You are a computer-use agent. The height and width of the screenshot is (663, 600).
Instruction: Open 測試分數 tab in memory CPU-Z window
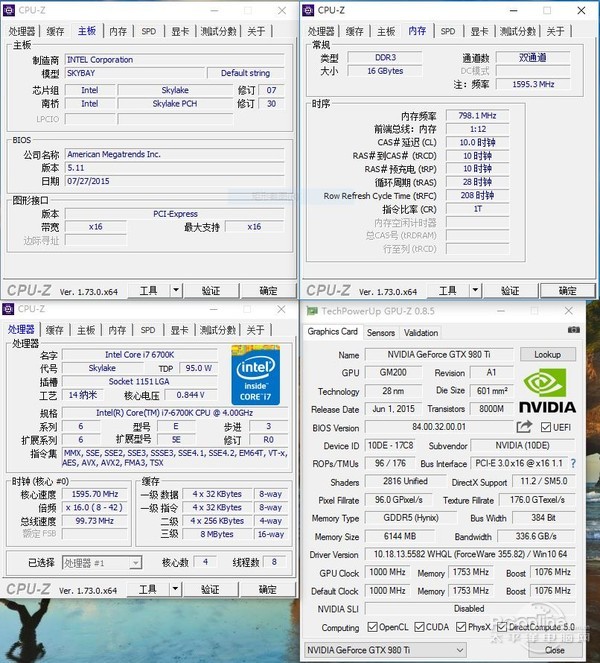click(518, 31)
